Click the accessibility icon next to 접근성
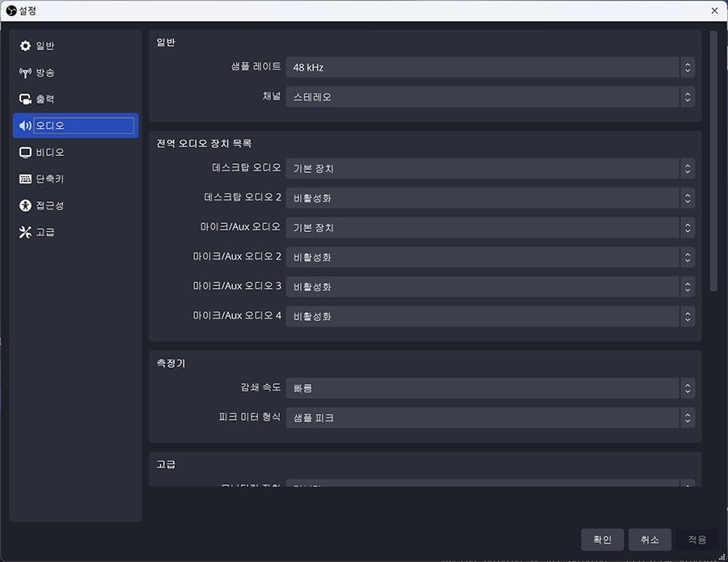Viewport: 728px width, 562px height. pyautogui.click(x=25, y=205)
